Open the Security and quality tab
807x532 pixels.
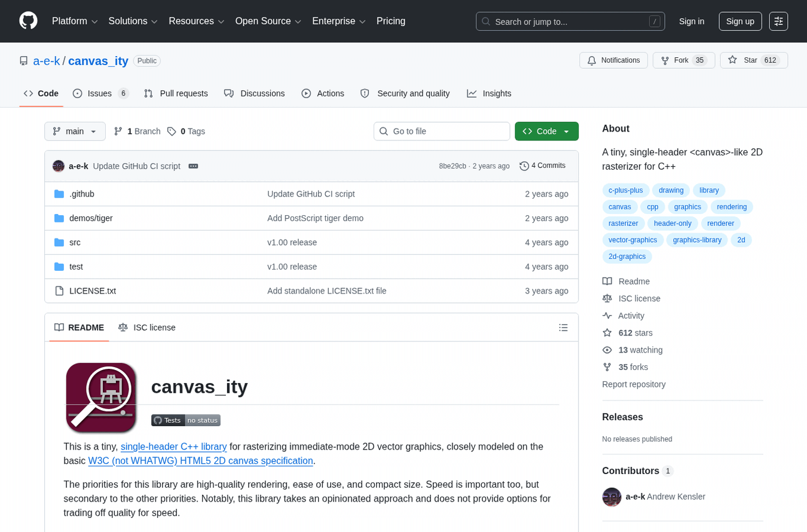pos(405,93)
